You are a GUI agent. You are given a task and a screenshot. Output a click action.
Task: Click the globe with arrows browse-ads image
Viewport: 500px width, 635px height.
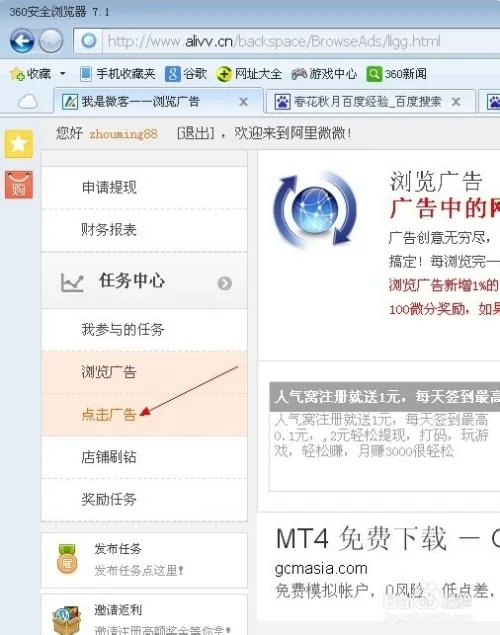tap(315, 209)
